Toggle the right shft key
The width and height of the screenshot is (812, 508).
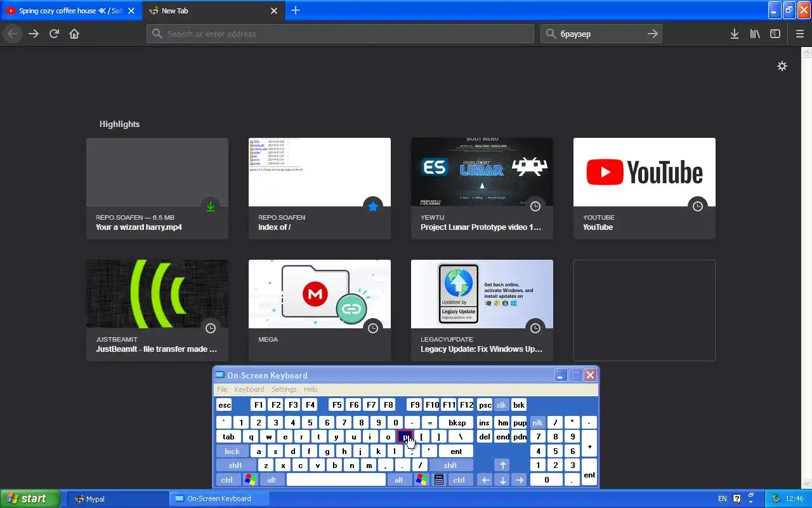(450, 465)
